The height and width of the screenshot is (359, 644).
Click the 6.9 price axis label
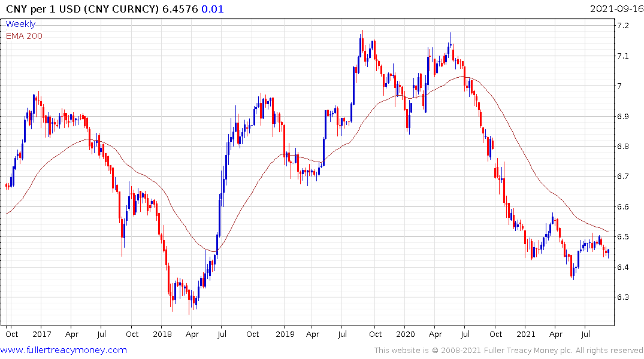(622, 116)
